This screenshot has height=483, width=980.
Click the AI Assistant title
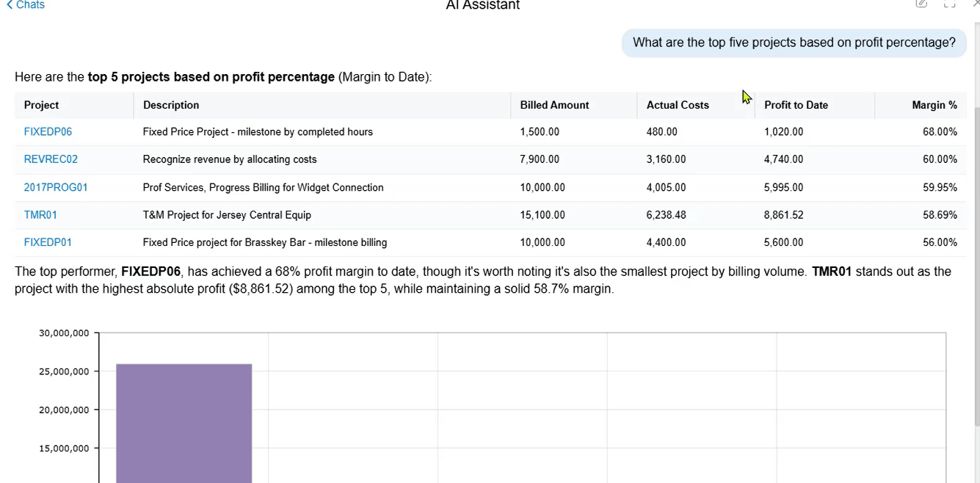(x=482, y=5)
